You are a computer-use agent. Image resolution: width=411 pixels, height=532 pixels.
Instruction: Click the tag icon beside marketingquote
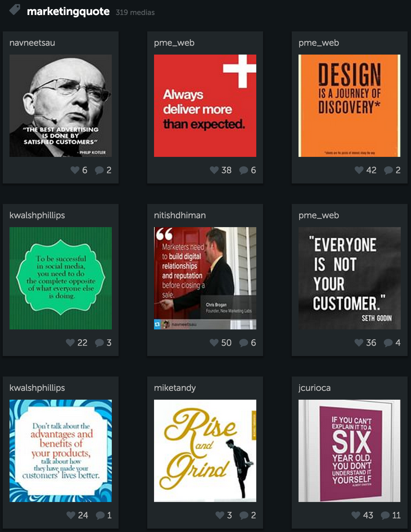click(x=15, y=10)
